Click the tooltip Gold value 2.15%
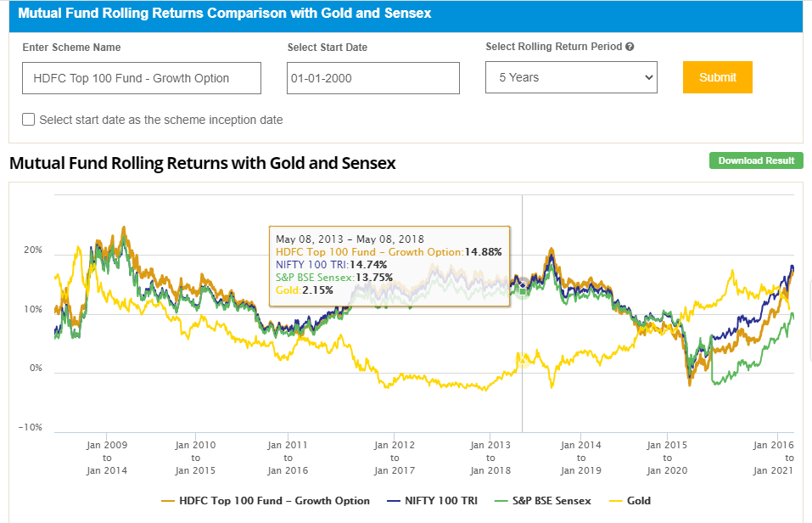812x523 pixels. coord(317,290)
